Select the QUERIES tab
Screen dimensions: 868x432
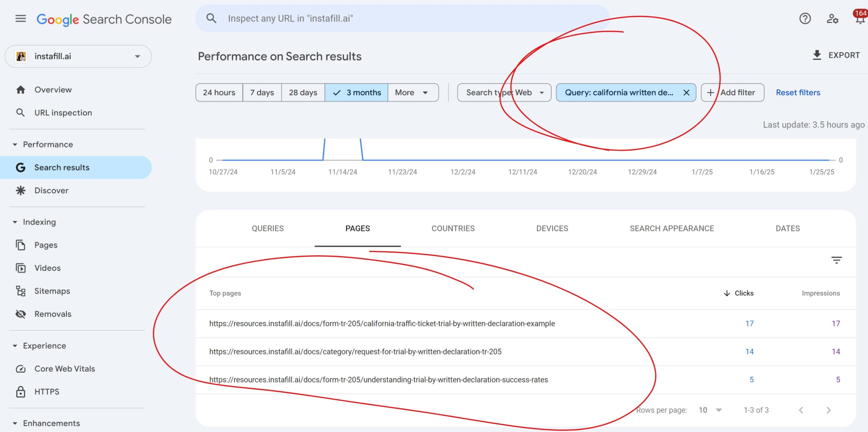coord(268,228)
